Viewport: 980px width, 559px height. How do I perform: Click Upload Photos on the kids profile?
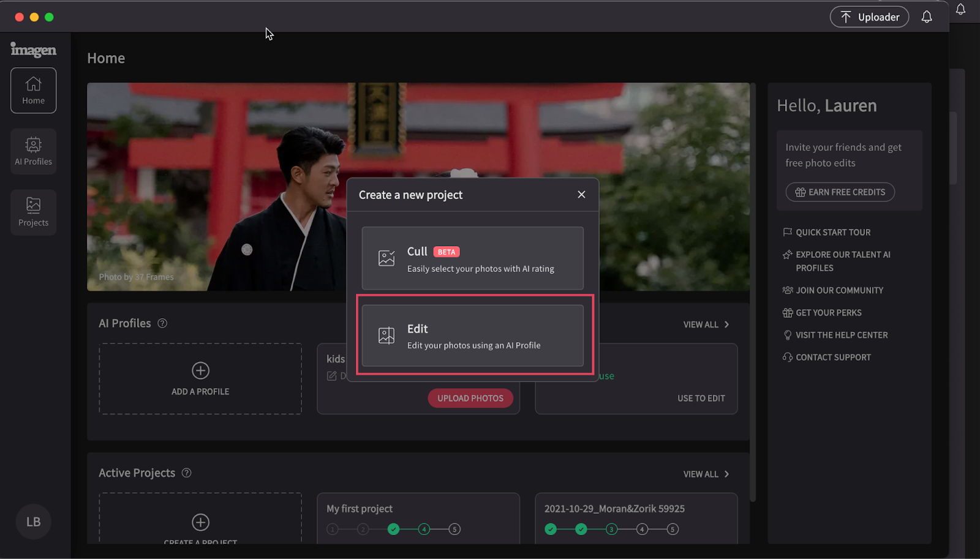click(x=470, y=398)
